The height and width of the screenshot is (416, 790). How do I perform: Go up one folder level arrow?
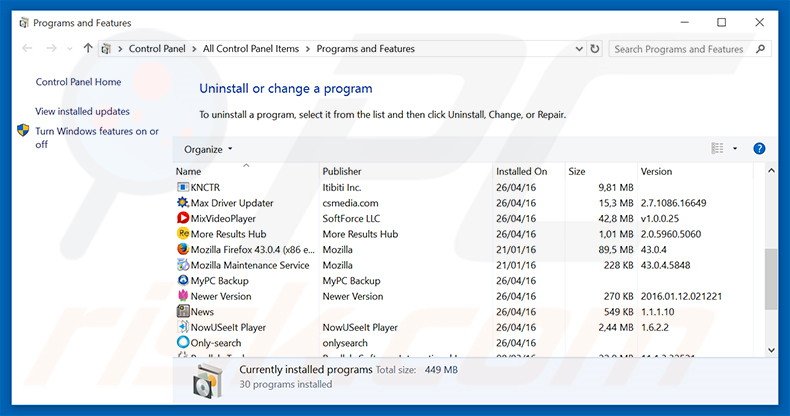coord(88,48)
